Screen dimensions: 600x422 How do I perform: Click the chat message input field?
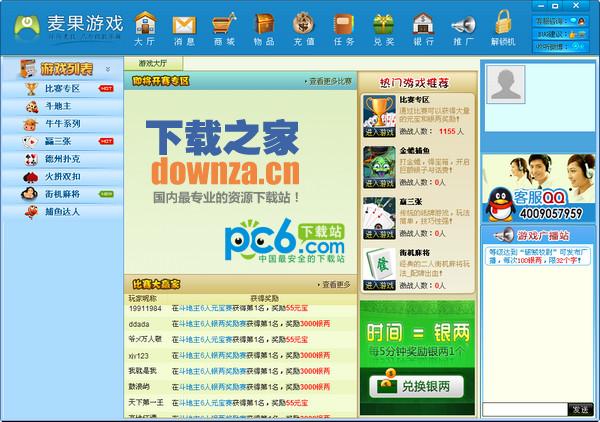tap(524, 409)
